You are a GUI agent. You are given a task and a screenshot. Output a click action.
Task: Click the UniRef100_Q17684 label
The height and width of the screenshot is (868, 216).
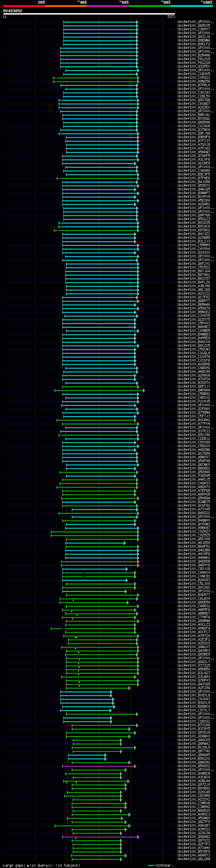point(194,454)
